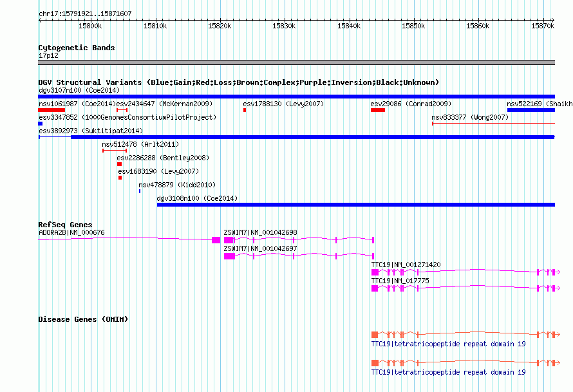Click esv2434647 (McKernan2009) label

(x=164, y=104)
